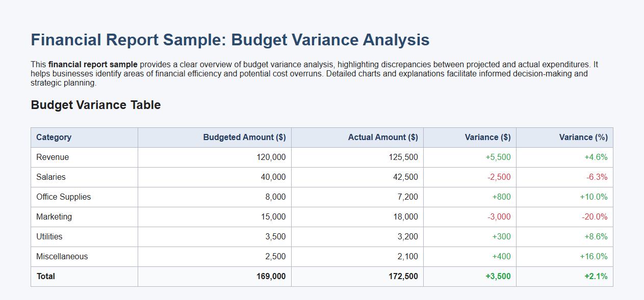The image size is (644, 300).
Task: Click the 'Actual Amount ($)' column header
Action: (x=382, y=137)
